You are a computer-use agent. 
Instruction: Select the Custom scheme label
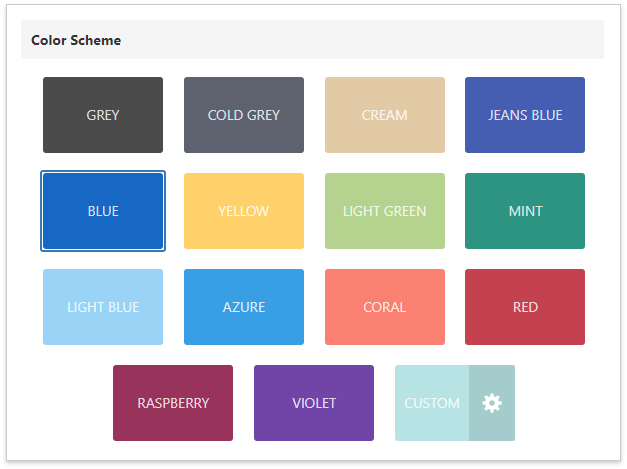[432, 403]
